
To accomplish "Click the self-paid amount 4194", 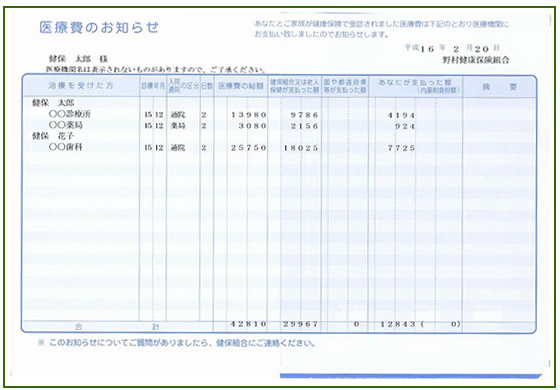I will coord(401,115).
